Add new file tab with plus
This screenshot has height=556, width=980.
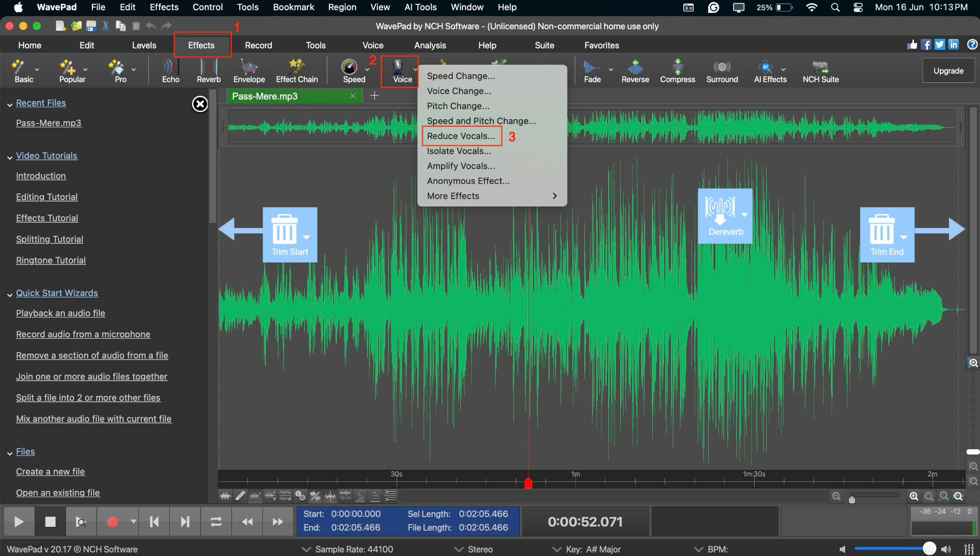(x=374, y=96)
